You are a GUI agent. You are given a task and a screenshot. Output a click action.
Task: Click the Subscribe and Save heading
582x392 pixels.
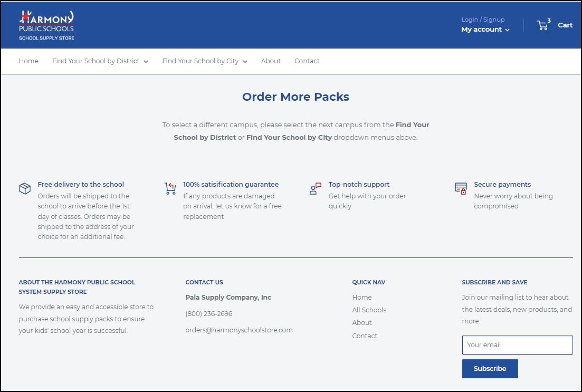point(494,282)
